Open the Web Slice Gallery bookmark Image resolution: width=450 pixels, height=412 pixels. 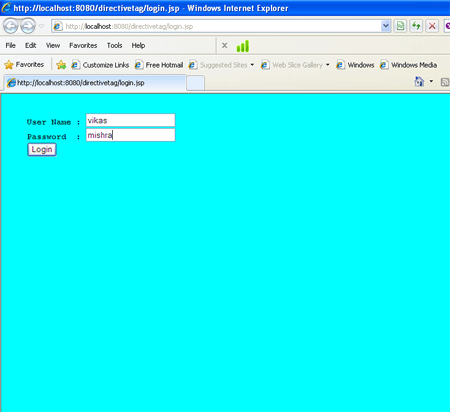pos(292,65)
